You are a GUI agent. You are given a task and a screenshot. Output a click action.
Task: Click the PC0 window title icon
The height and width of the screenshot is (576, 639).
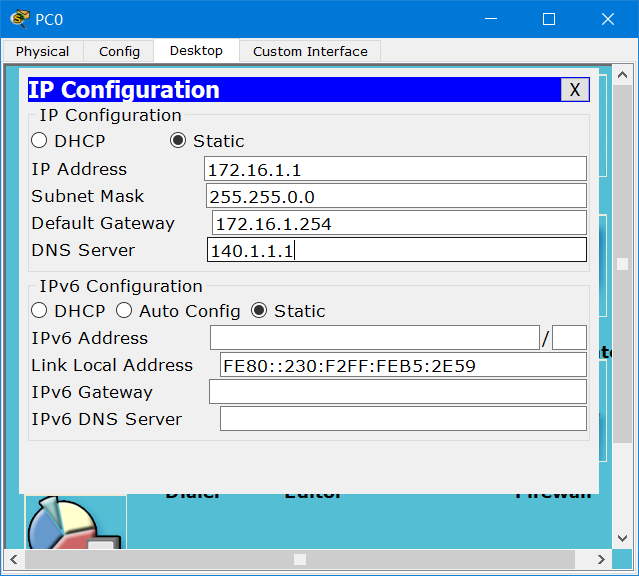tap(20, 19)
